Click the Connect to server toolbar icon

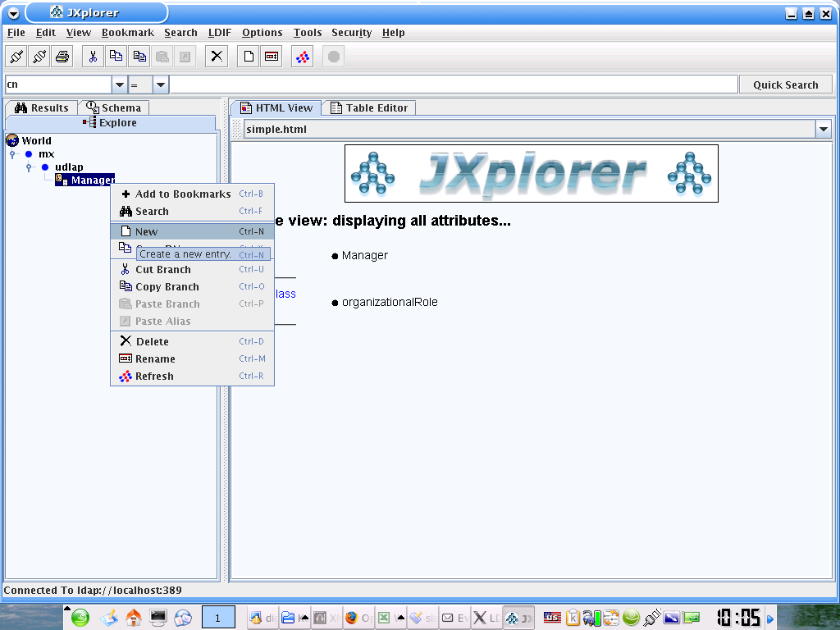pyautogui.click(x=16, y=57)
